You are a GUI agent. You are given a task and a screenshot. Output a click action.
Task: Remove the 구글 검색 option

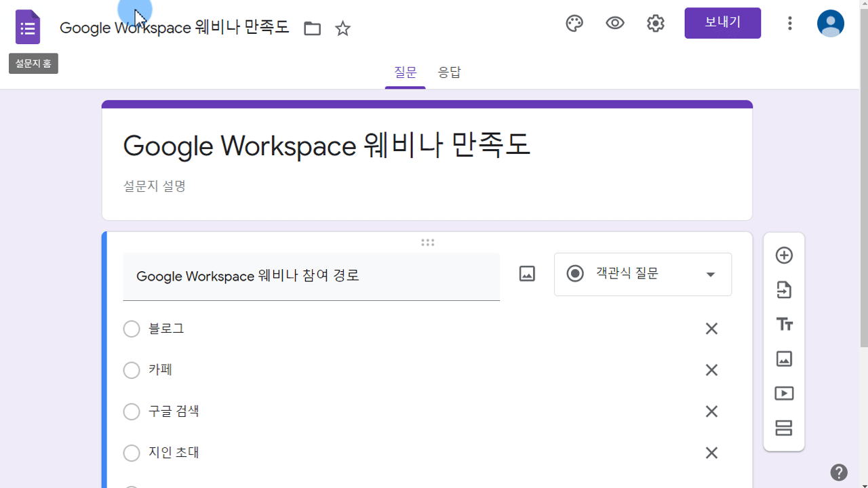tap(711, 411)
